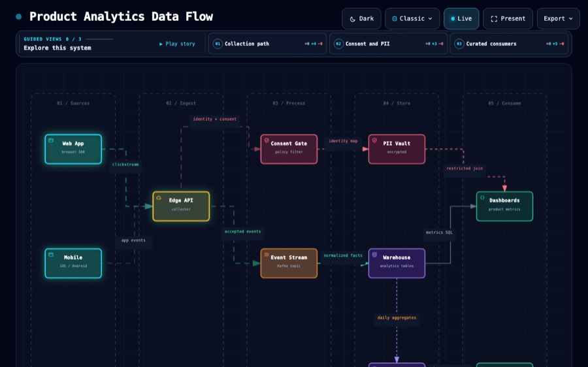The width and height of the screenshot is (588, 367).
Task: Select the Collection path guided view
Action: point(267,44)
